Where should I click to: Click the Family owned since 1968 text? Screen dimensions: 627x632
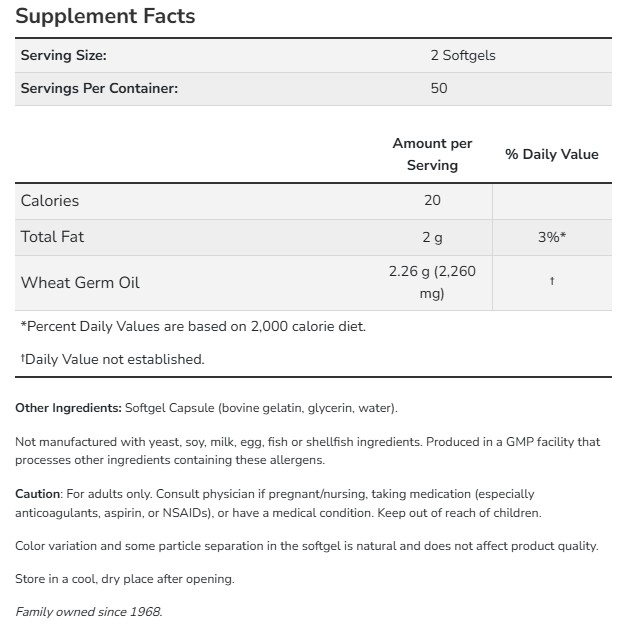click(x=88, y=611)
